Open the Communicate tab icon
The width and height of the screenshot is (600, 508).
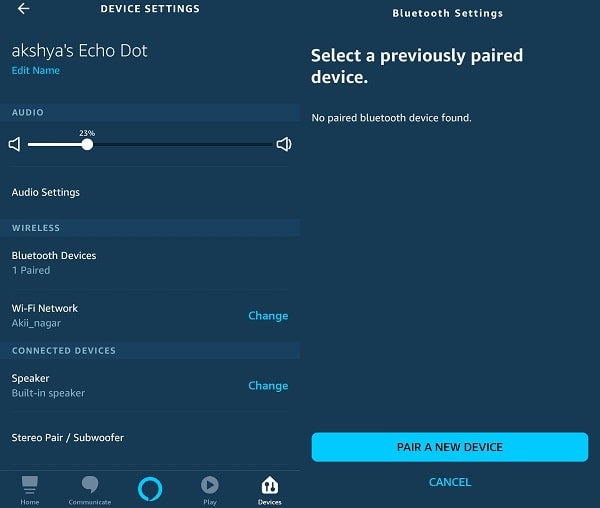(90, 484)
